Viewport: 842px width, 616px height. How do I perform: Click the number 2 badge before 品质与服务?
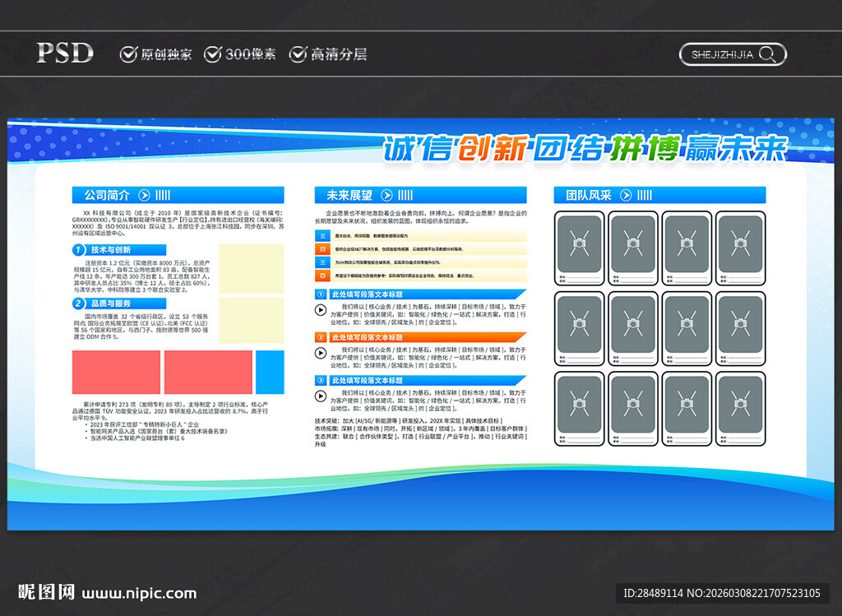pyautogui.click(x=78, y=303)
